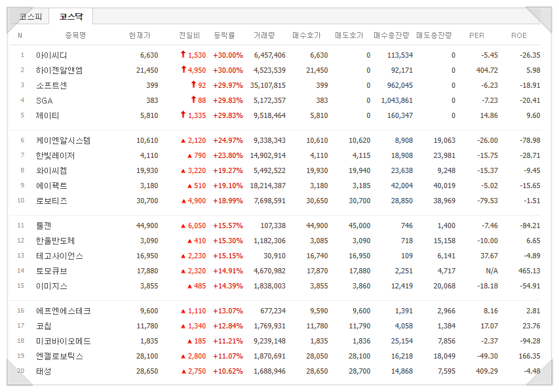Click the up triangle beside 510
Screen dimensions: 559x392
189,186
